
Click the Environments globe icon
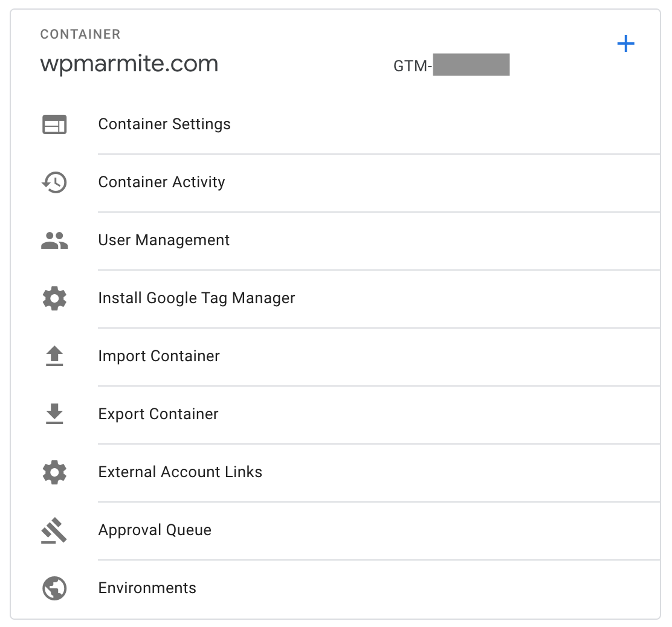tap(54, 588)
